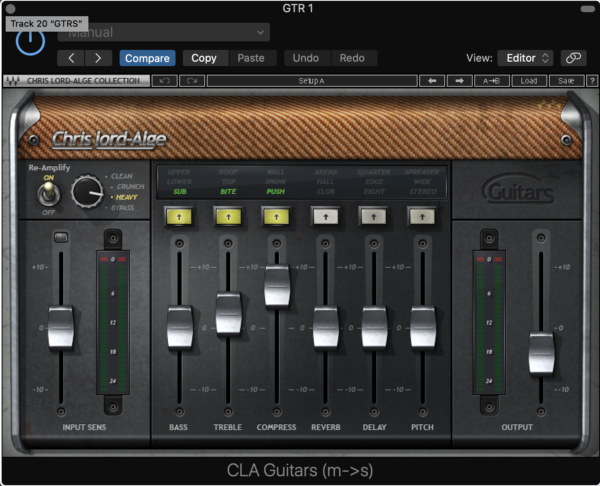This screenshot has height=486, width=600.
Task: Click the SUB bass mode label
Action: tap(180, 191)
